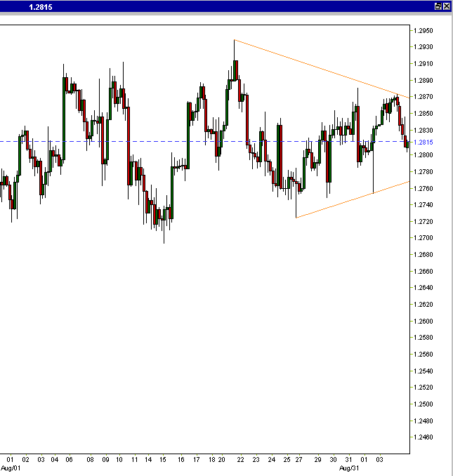This screenshot has width=453, height=476.
Task: Click the 1.2910 price axis label
Action: click(x=424, y=64)
